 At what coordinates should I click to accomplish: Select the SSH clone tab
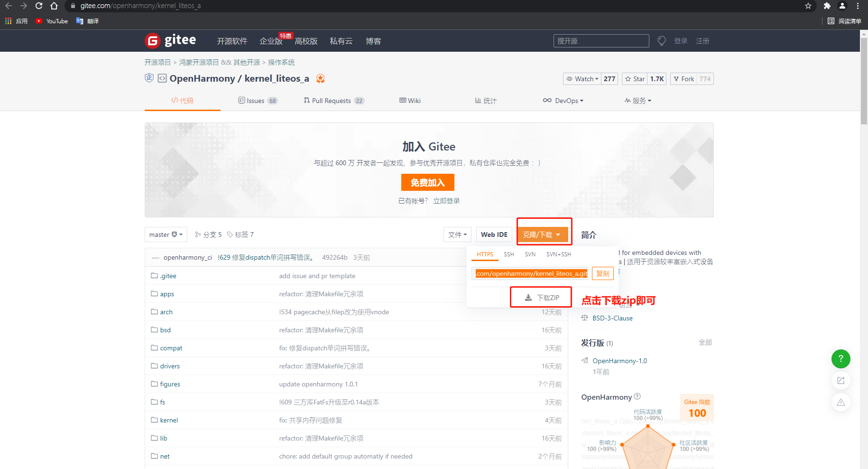(509, 254)
